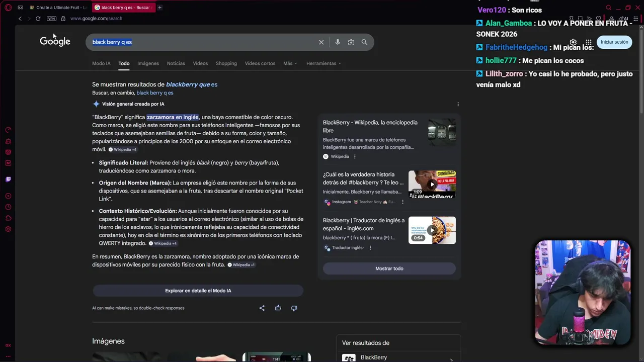The width and height of the screenshot is (644, 362).
Task: Submit search with magnifier icon
Action: pos(364,42)
